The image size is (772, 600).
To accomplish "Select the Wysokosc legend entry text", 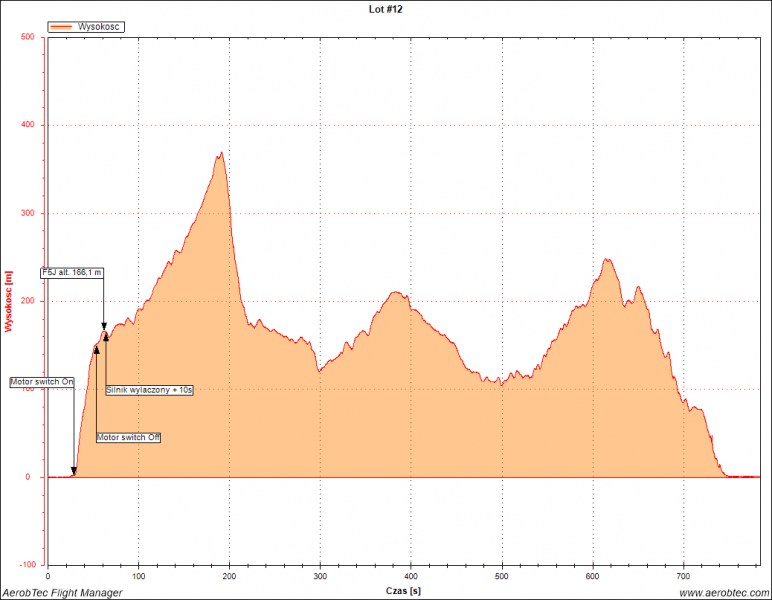I will click(x=100, y=27).
